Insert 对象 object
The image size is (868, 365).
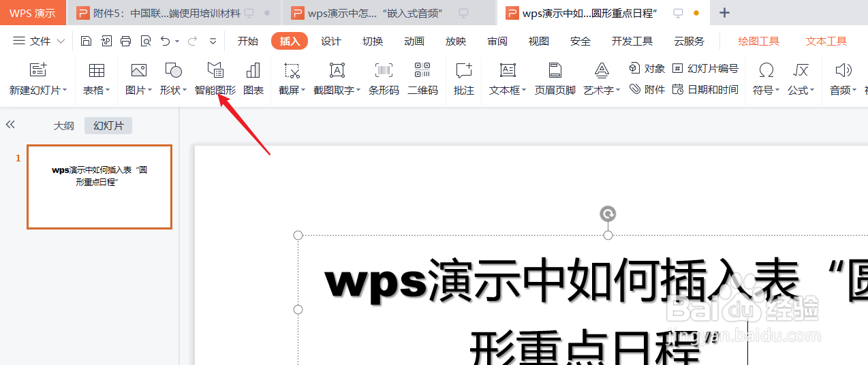647,68
